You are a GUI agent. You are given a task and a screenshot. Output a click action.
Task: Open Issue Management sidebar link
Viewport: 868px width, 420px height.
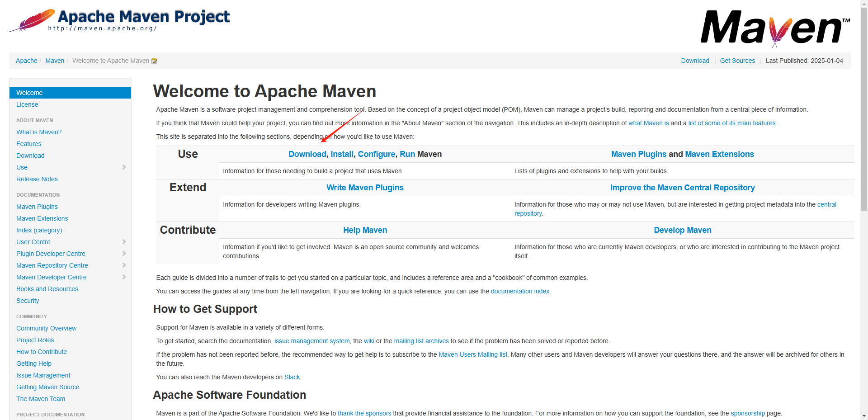click(43, 375)
